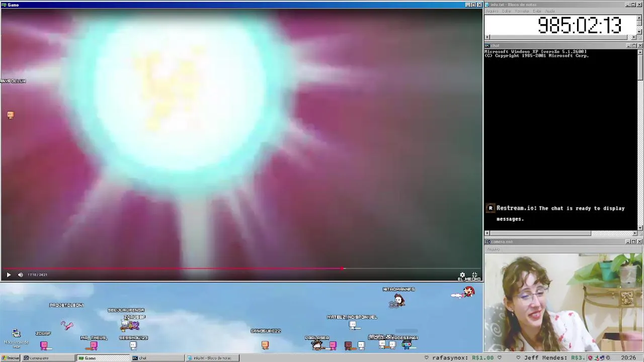Click the Restream.io icon in chat

pos(491,208)
